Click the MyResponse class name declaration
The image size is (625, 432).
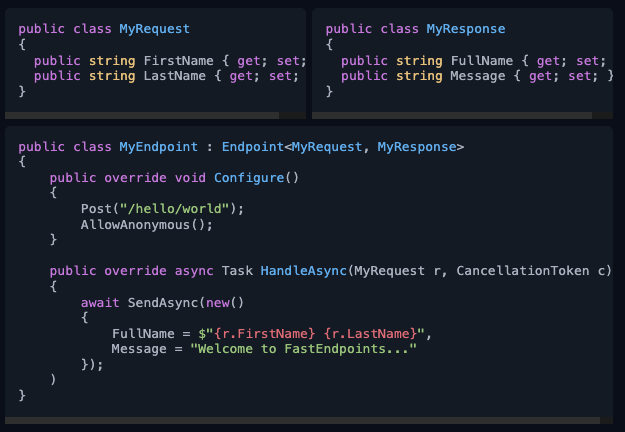tap(465, 30)
